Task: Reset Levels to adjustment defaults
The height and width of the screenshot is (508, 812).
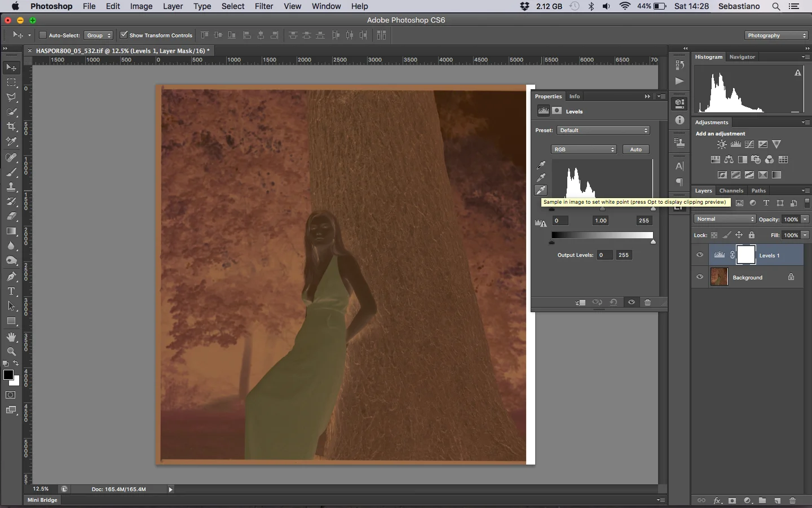Action: pos(614,303)
